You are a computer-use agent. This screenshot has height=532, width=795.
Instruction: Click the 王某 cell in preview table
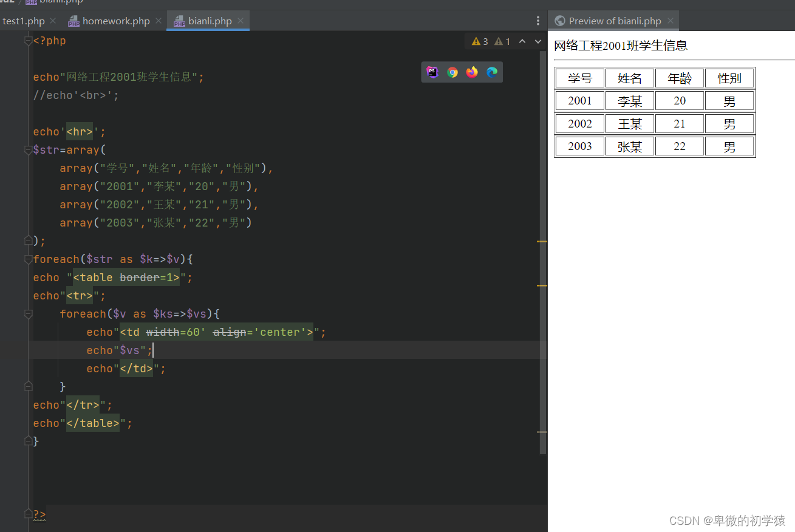630,124
